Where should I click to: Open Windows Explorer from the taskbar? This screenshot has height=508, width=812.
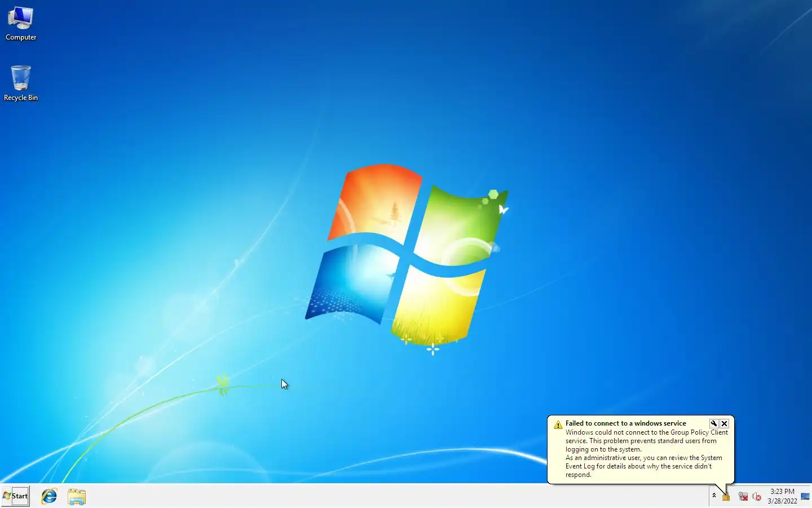77,497
